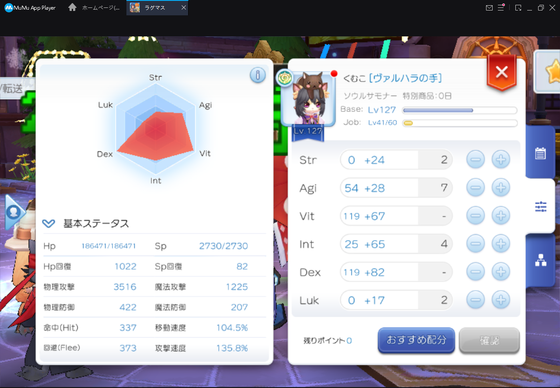The height and width of the screenshot is (388, 560).
Task: Click the Str value field 0 +24
Action: [x=396, y=160]
